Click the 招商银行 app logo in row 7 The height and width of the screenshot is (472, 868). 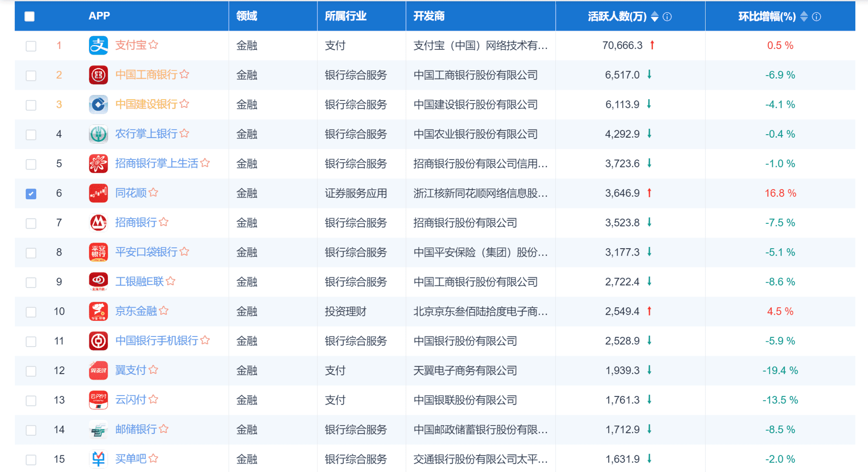pyautogui.click(x=98, y=223)
